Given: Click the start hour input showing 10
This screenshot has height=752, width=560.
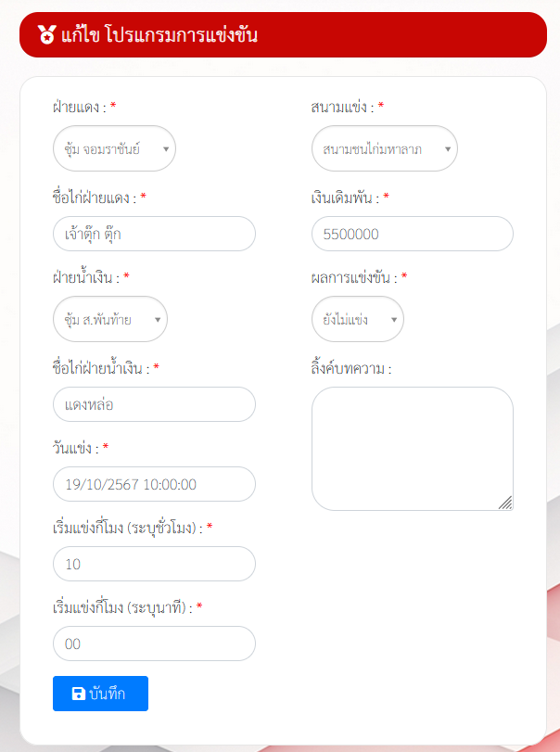Looking at the screenshot, I should pos(154,564).
